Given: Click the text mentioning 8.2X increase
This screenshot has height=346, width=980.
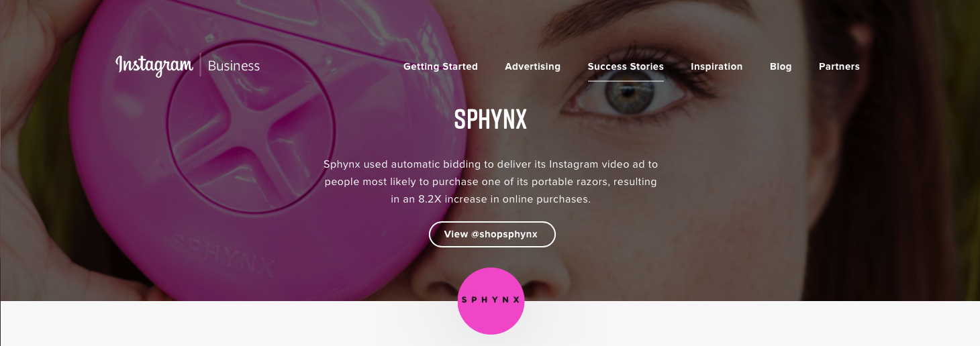Looking at the screenshot, I should [491, 200].
